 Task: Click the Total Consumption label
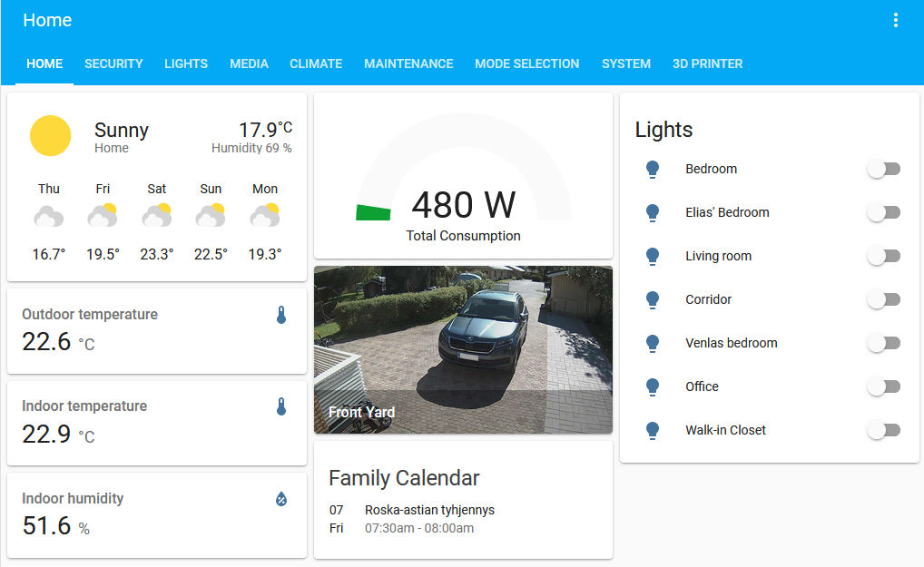tap(463, 236)
